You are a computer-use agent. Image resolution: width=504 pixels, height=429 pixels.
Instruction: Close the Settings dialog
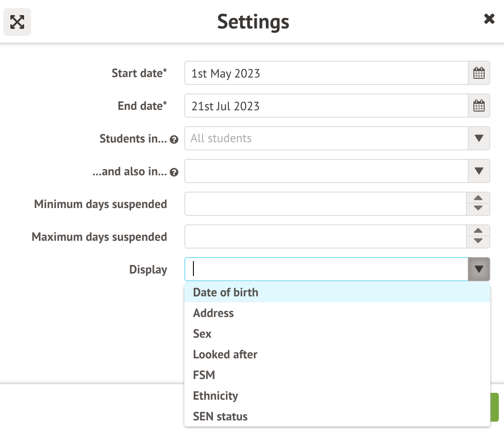click(x=489, y=19)
